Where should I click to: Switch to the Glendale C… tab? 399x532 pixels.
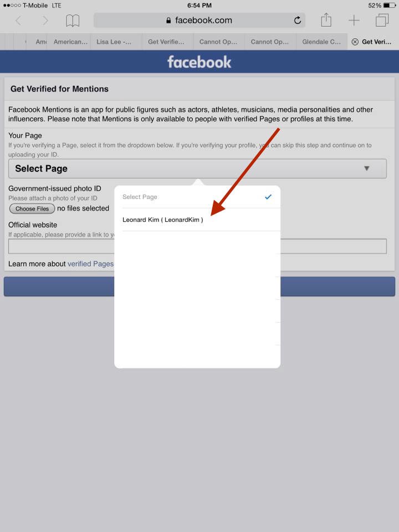point(321,42)
